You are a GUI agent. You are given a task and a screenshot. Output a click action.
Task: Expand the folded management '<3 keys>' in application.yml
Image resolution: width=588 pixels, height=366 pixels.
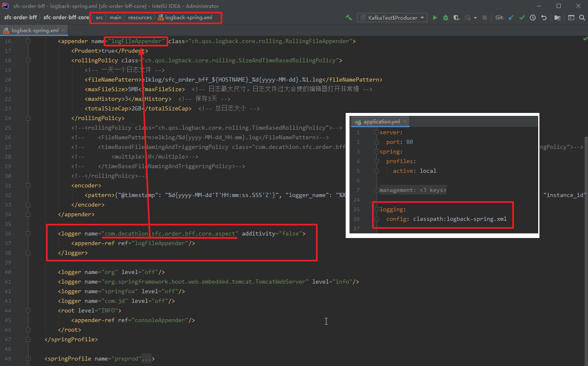click(x=413, y=190)
